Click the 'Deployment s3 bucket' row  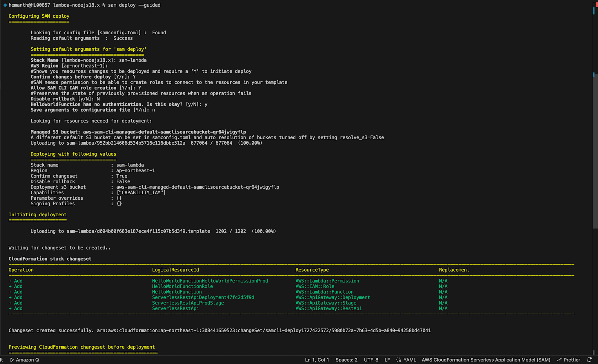(155, 187)
